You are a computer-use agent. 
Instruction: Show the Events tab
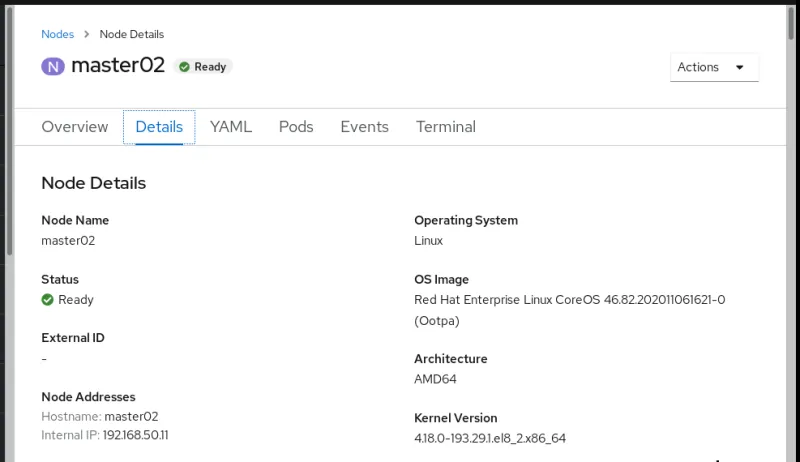pyautogui.click(x=364, y=127)
